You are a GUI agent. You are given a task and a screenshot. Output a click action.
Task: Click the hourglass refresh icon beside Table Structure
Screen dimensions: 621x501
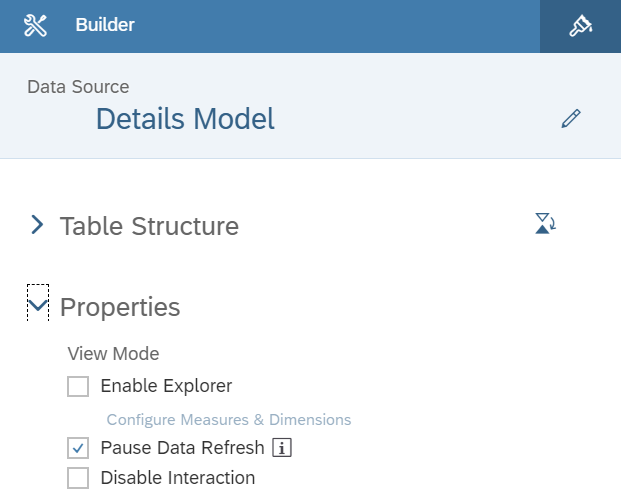click(545, 223)
